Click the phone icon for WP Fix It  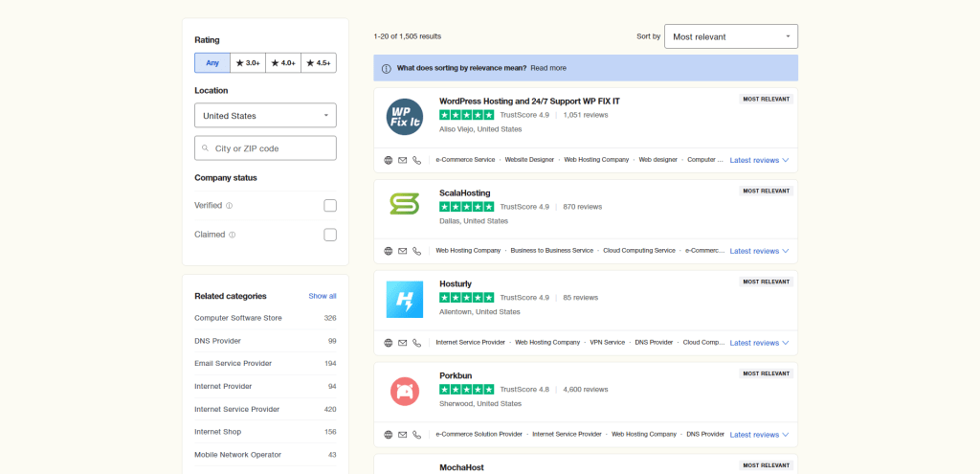[x=417, y=160]
